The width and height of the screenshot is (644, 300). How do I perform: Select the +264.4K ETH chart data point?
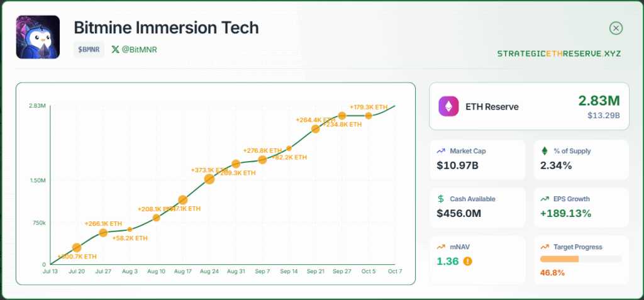coord(315,129)
